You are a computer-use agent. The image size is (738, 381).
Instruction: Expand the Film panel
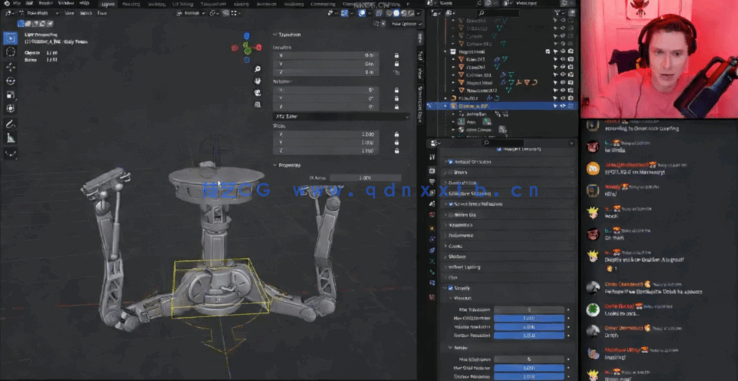(x=508, y=277)
